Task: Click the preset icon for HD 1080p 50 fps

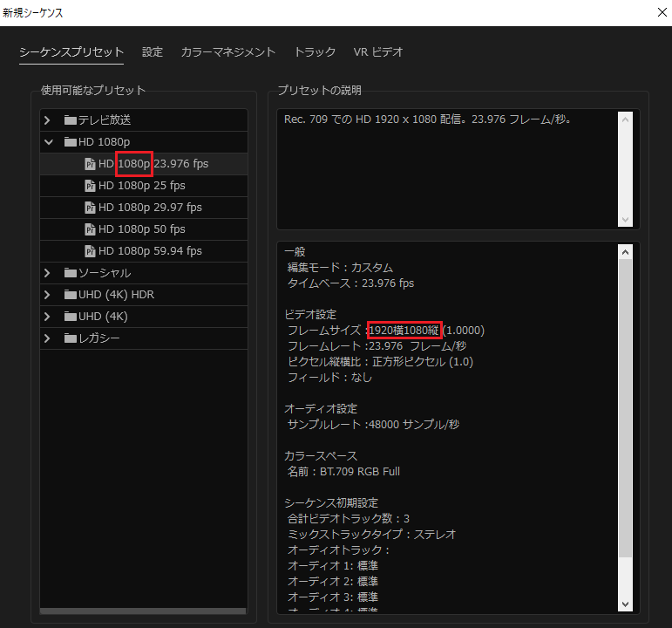Action: 90,229
